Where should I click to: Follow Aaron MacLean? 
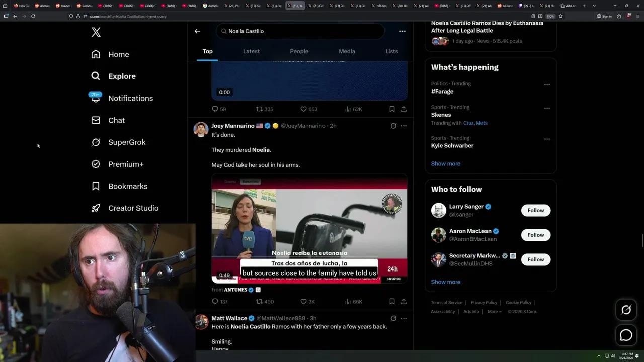(x=536, y=235)
